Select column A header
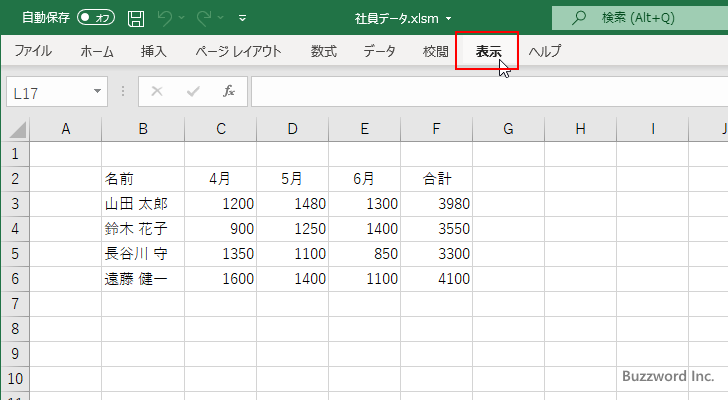728x400 pixels. point(66,129)
